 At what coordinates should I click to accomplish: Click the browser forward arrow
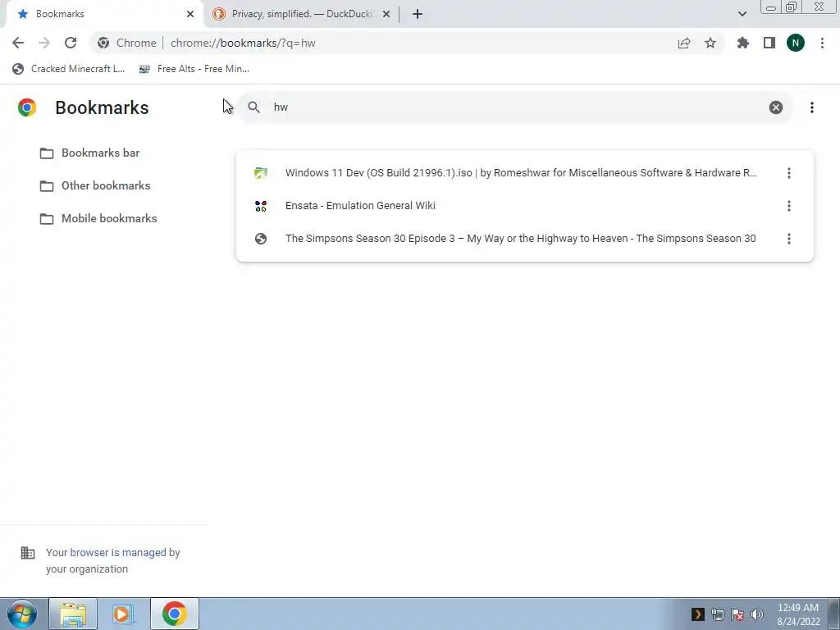44,43
